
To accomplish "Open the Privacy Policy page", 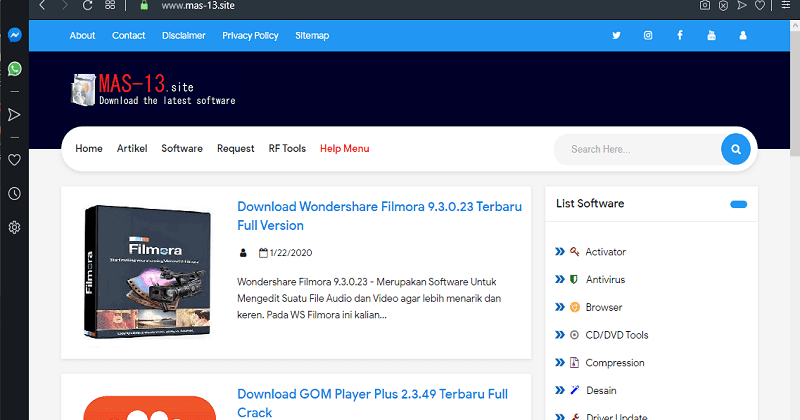I will click(250, 36).
